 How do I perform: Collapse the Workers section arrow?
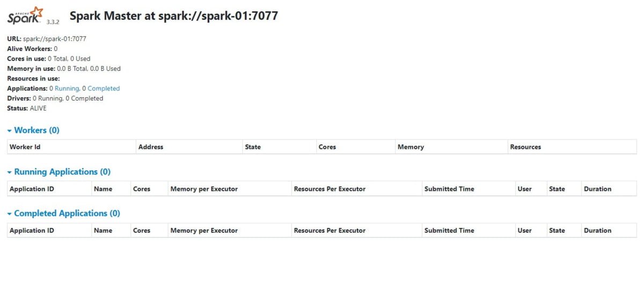pyautogui.click(x=10, y=131)
